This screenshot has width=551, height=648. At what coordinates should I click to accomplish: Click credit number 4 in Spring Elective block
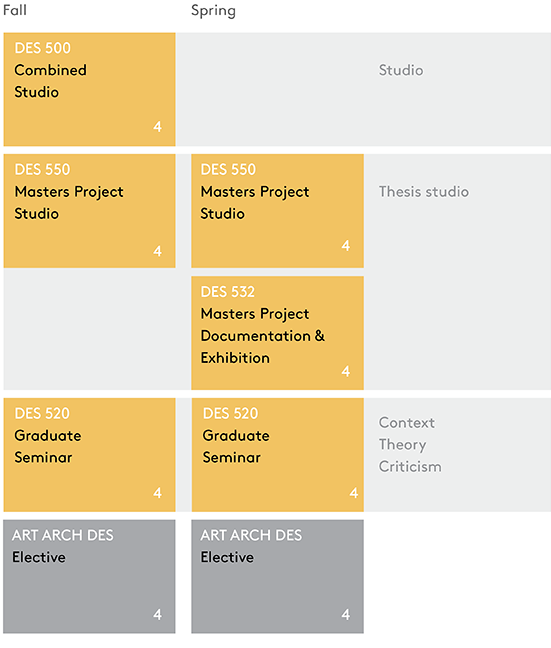[x=346, y=615]
